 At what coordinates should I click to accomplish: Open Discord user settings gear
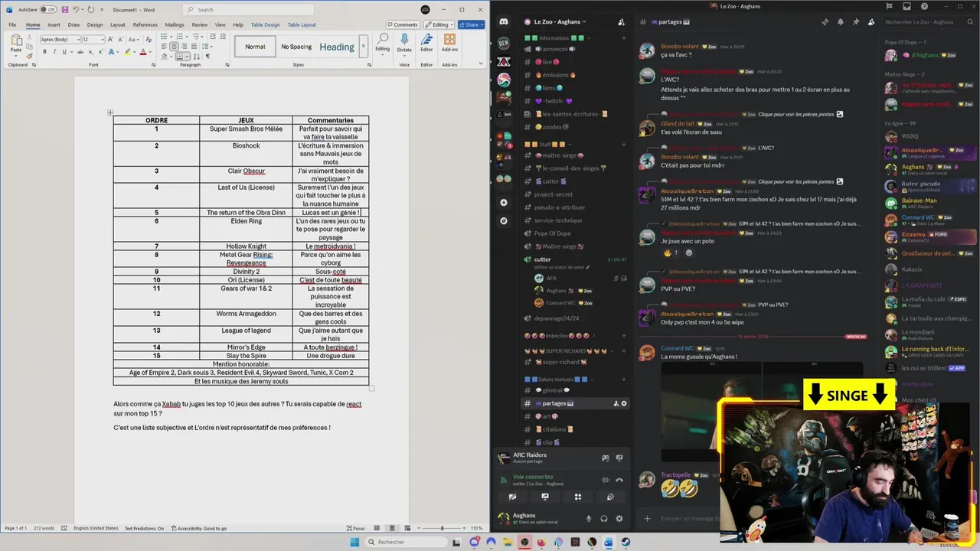click(619, 519)
